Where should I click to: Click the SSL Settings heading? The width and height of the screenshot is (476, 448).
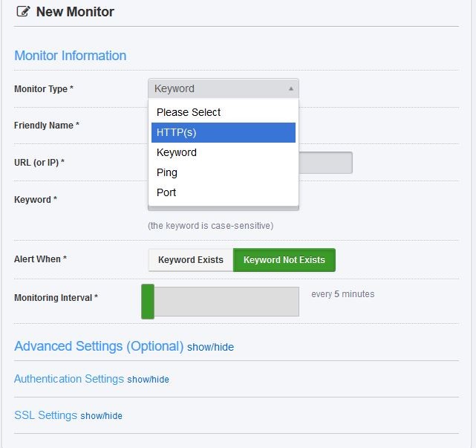click(x=45, y=415)
